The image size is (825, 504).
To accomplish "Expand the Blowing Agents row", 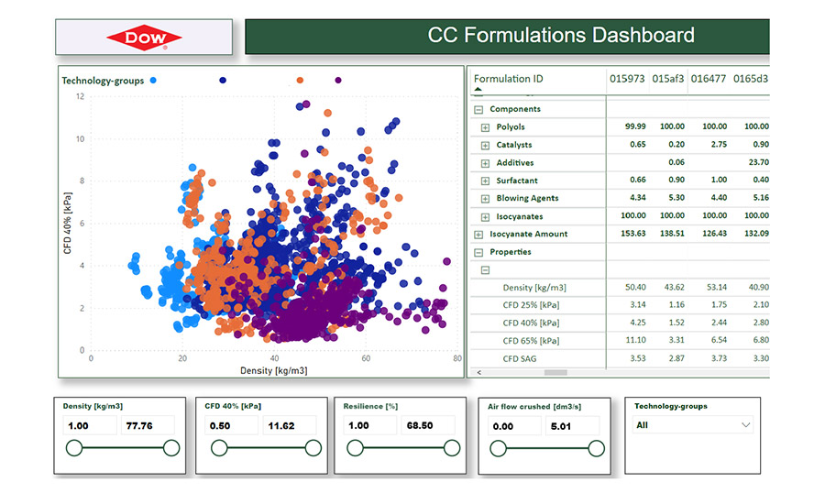I will pos(486,199).
